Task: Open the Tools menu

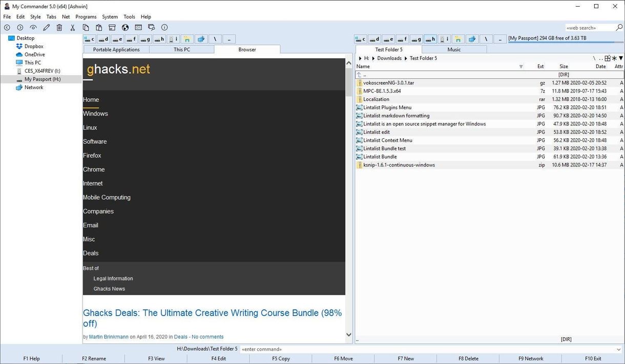Action: (x=129, y=17)
